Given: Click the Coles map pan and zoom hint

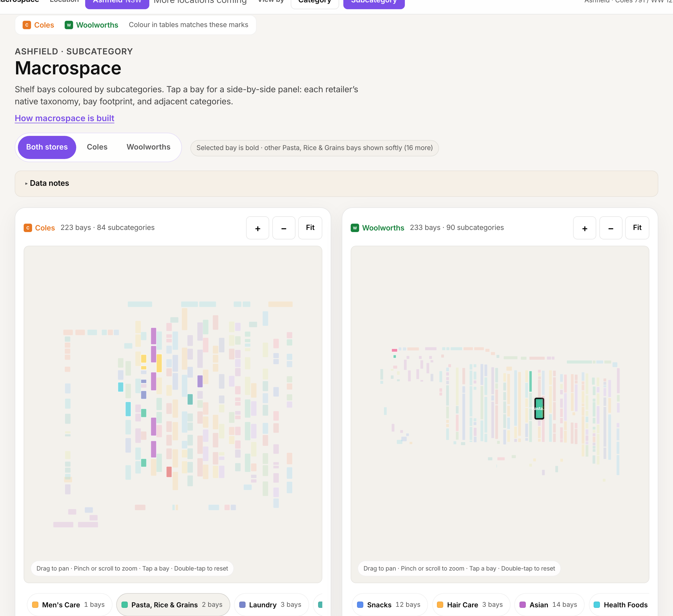Looking at the screenshot, I should [132, 568].
